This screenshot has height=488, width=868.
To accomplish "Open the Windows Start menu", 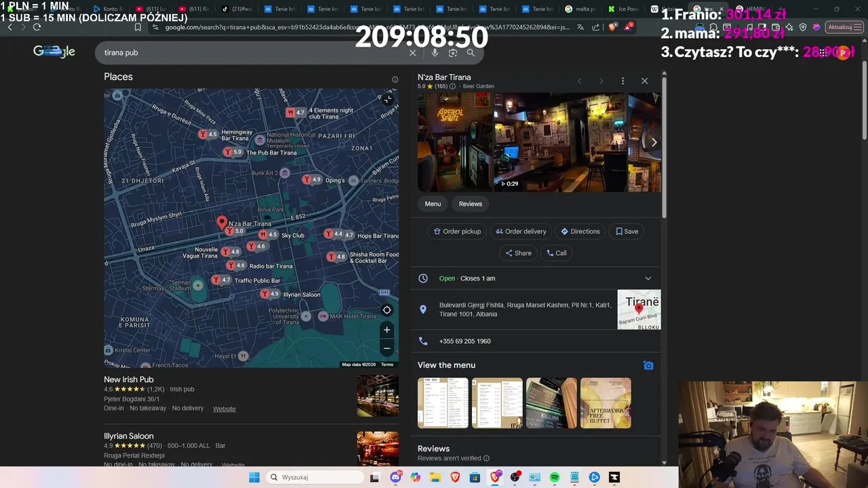I will 254,477.
